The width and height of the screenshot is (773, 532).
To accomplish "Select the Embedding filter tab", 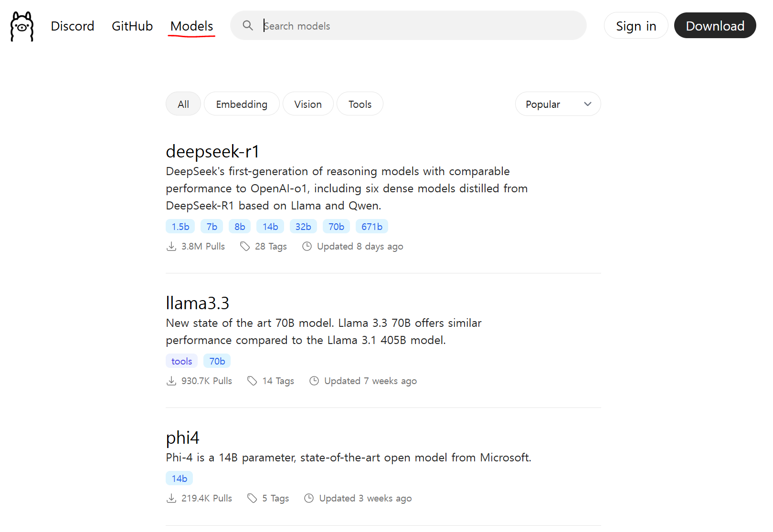I will coord(242,104).
